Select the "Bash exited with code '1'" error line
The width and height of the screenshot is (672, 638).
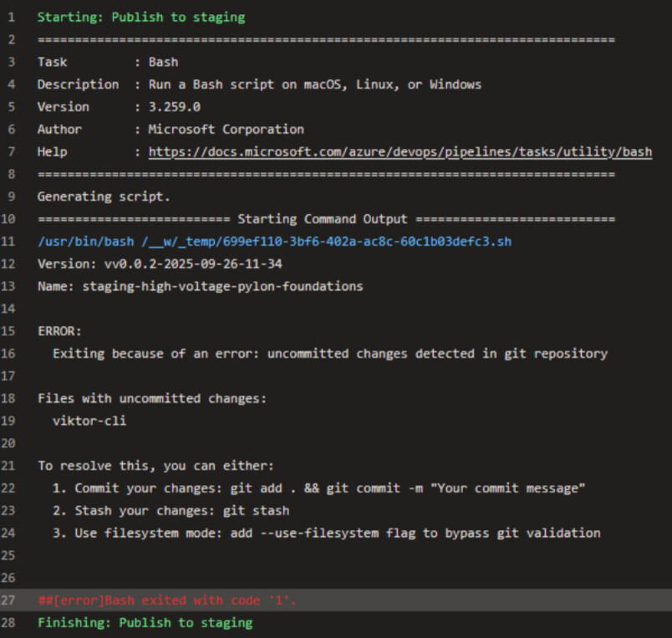[x=167, y=600]
